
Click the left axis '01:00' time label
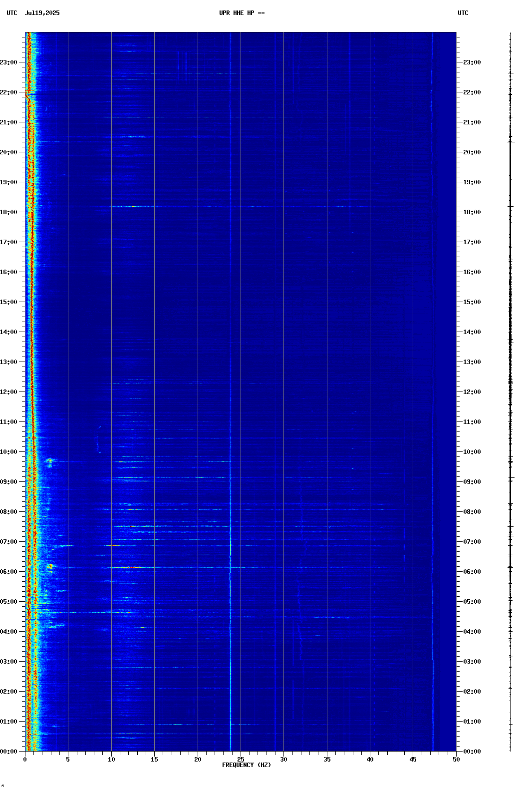pyautogui.click(x=8, y=722)
